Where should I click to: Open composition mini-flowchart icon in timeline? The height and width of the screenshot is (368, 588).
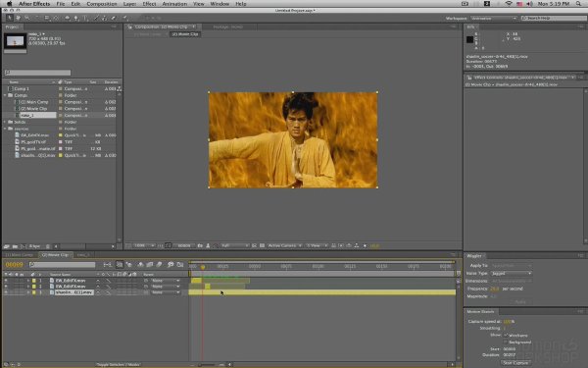(108, 265)
